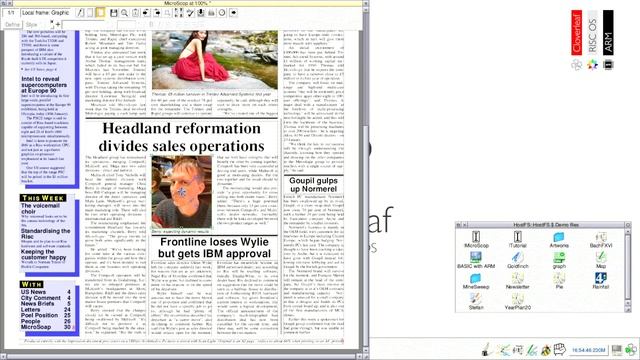Click the clock icon in MicroScop toolbar
640x360 pixels.
point(222,13)
